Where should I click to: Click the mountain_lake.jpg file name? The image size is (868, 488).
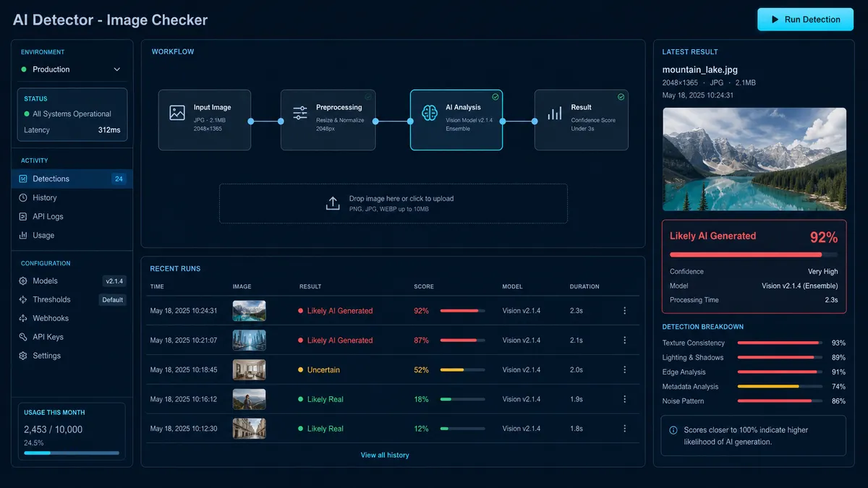700,70
